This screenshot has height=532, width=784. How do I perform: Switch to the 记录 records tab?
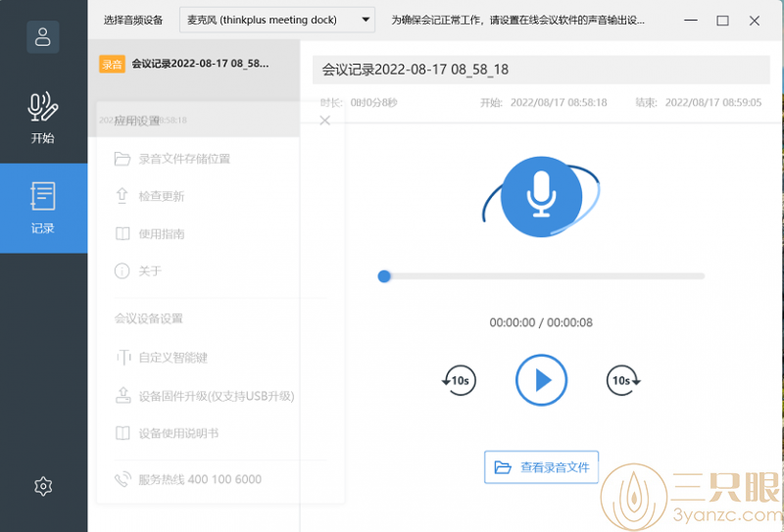coord(43,207)
